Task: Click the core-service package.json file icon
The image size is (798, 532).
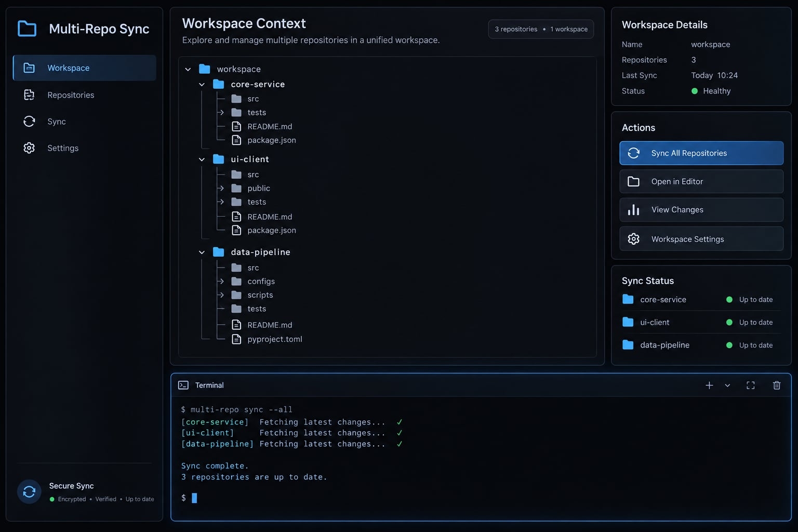Action: coord(236,140)
